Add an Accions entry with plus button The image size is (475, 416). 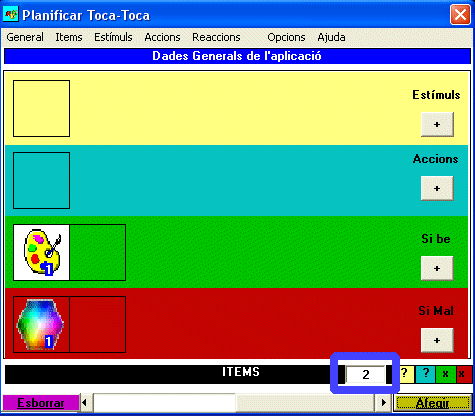[x=437, y=188]
